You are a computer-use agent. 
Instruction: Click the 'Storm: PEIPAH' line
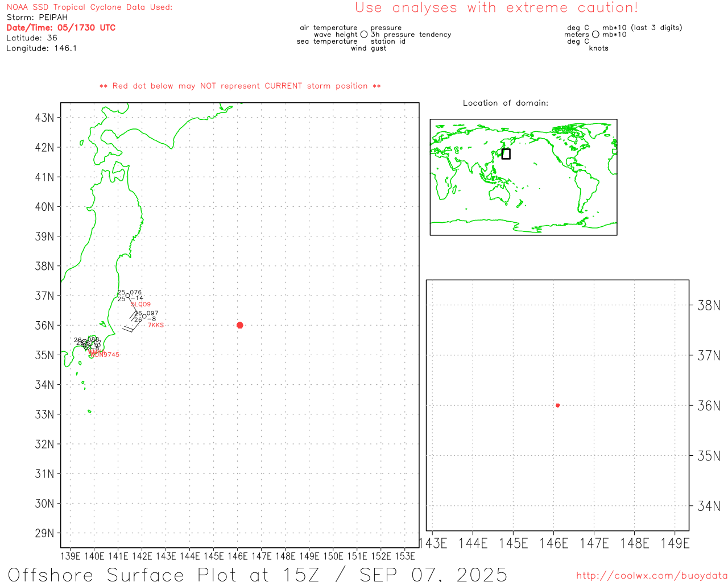37,18
